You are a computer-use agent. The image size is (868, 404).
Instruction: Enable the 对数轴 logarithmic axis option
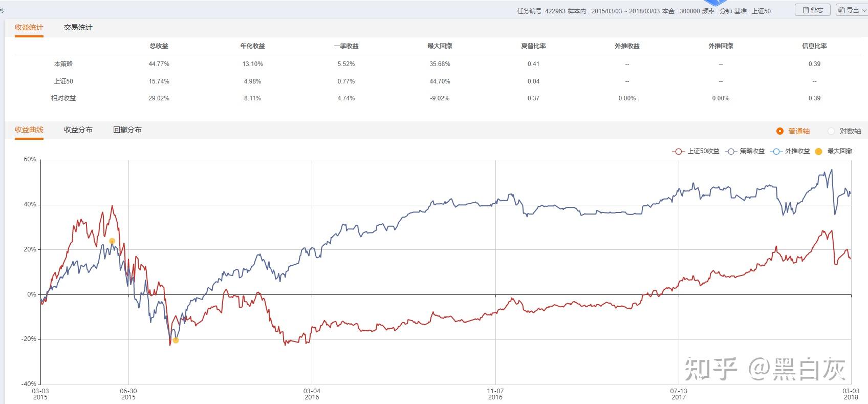pos(831,131)
